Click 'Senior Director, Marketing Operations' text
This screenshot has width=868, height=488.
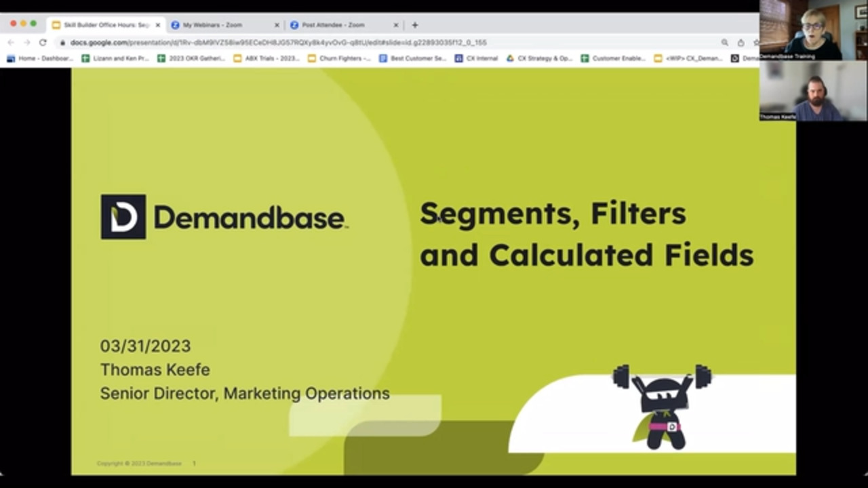tap(245, 393)
